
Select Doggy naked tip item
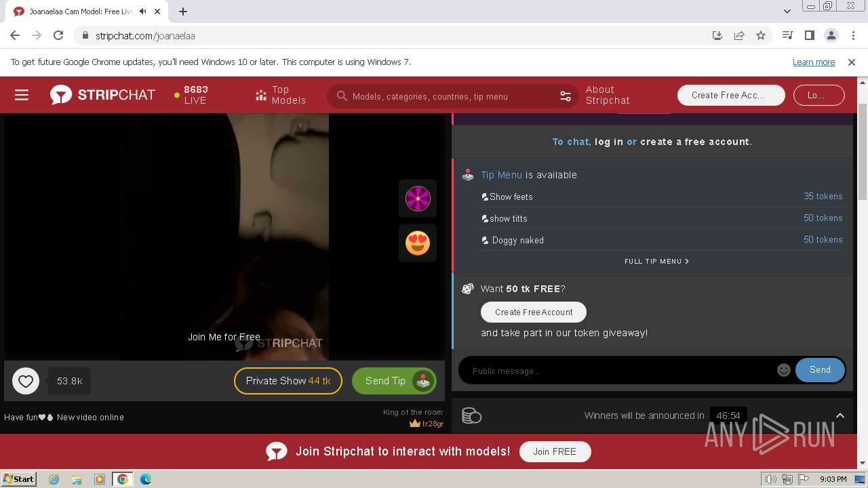(x=662, y=240)
